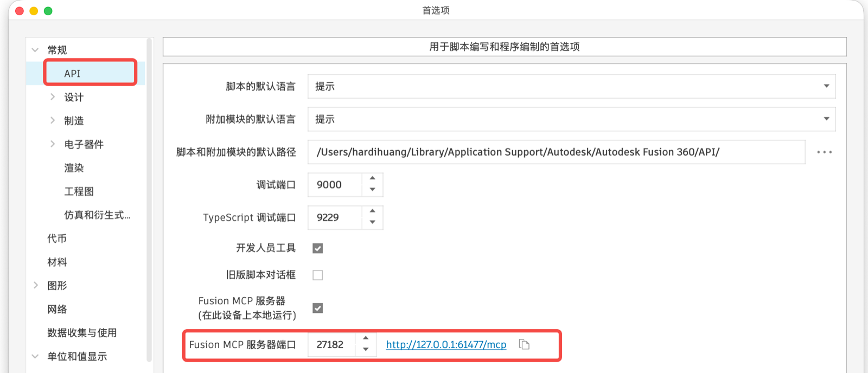Click the sidebar vertical scrollbar
868x373 pixels.
(x=149, y=200)
